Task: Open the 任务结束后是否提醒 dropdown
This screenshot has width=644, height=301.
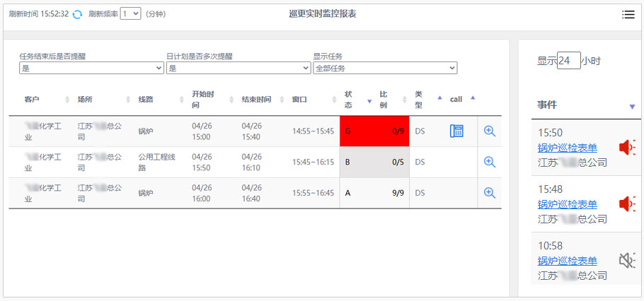Action: tap(91, 69)
